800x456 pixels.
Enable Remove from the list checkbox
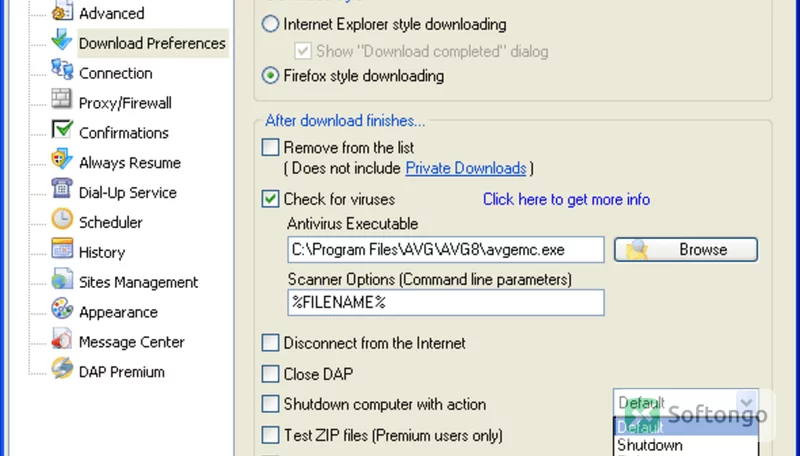(x=270, y=147)
